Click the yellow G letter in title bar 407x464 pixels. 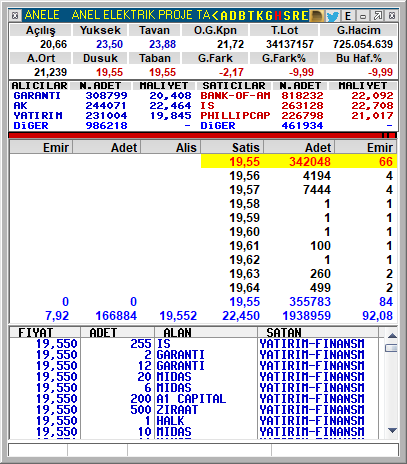click(x=269, y=16)
